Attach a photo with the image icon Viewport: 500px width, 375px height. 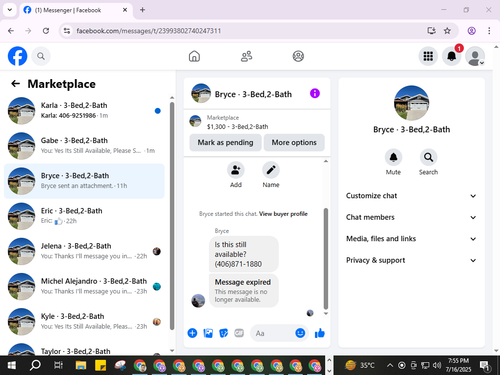point(208,333)
